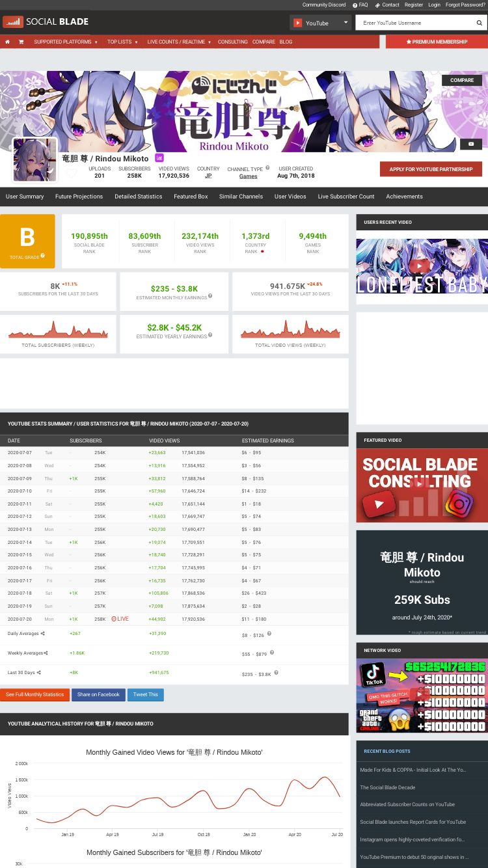Open the YouTube platform dropdown
The height and width of the screenshot is (868, 488).
[x=320, y=23]
